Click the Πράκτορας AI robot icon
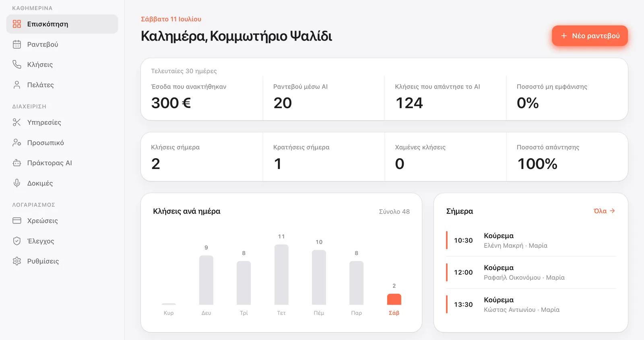Image resolution: width=644 pixels, height=340 pixels. click(x=17, y=163)
